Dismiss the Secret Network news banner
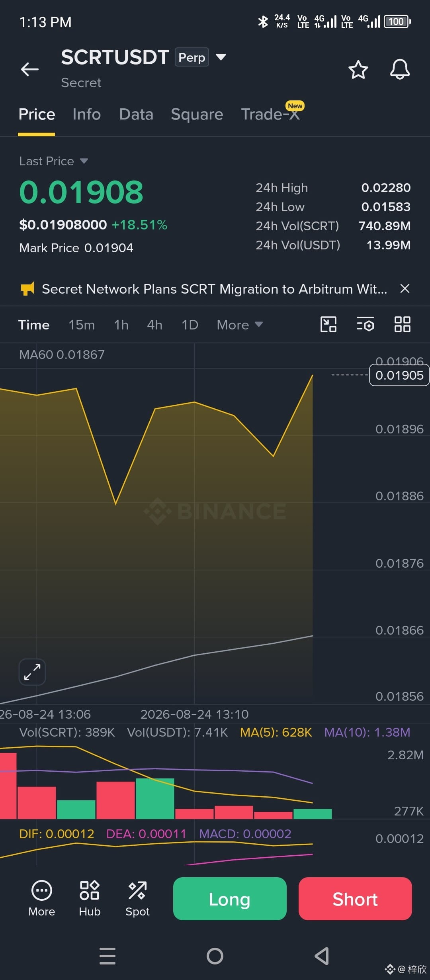This screenshot has width=430, height=980. [405, 288]
